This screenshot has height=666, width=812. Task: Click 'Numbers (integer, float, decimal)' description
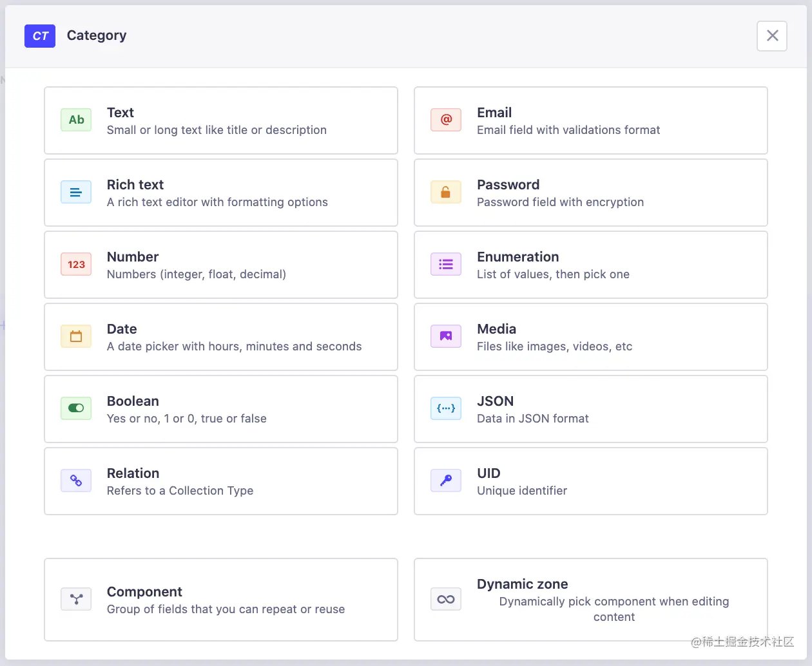[197, 274]
